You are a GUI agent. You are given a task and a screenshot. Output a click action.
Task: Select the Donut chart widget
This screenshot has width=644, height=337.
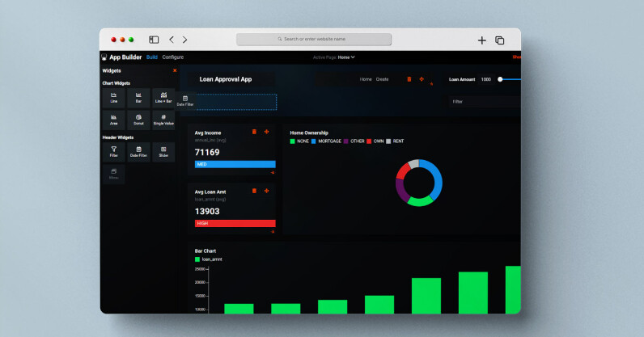(138, 120)
